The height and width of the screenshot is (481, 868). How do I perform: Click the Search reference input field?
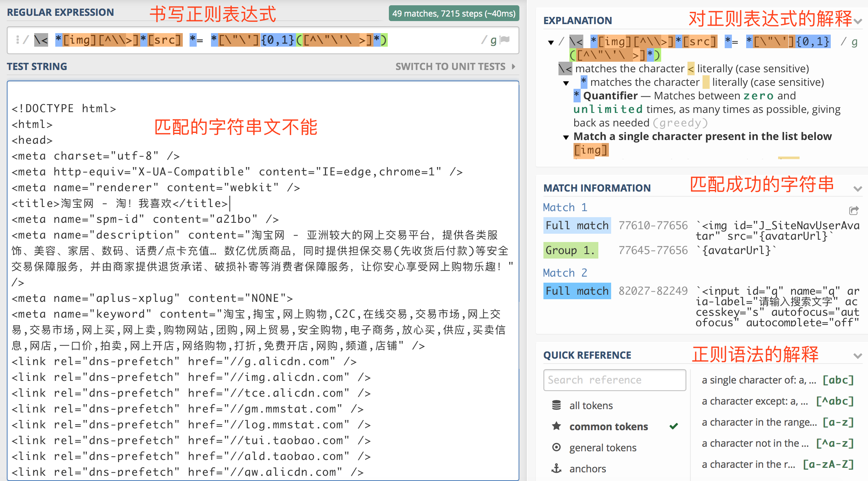coord(615,380)
